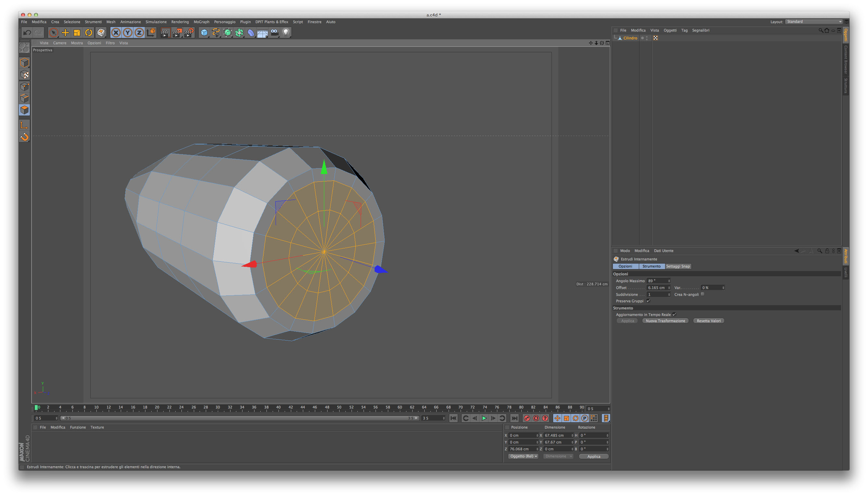Switch to the Strumento tab
Viewport: 868px width, 496px height.
point(651,267)
